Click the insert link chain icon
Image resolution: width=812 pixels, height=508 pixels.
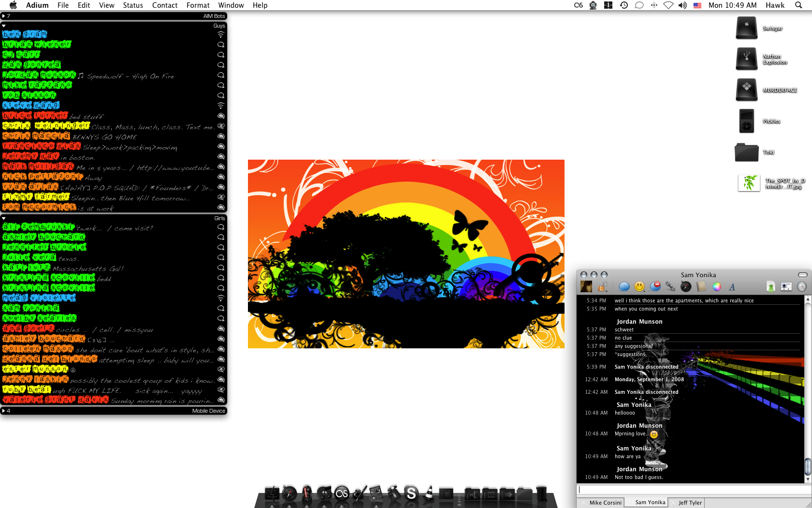[670, 286]
